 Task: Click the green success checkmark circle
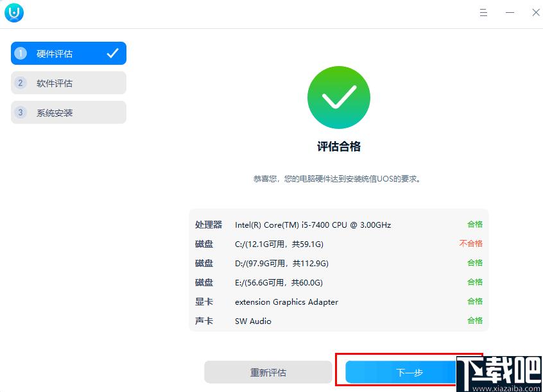point(339,98)
